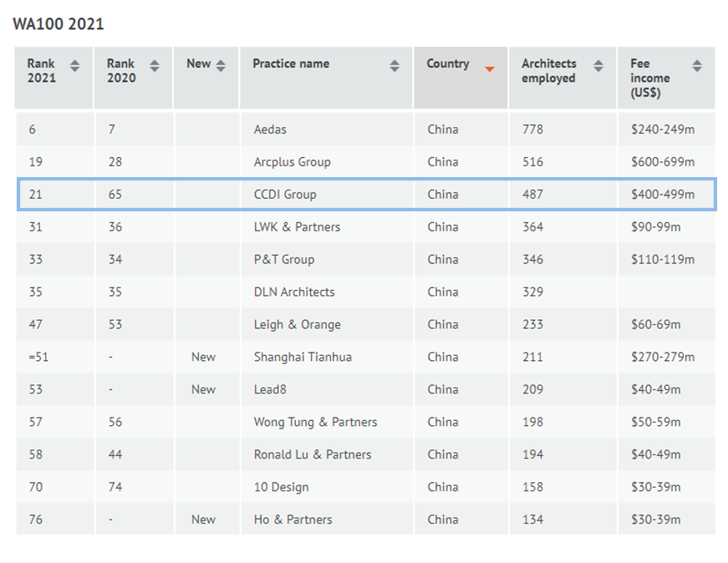The height and width of the screenshot is (563, 728).
Task: Click the Fee income (US$) header text
Action: (x=650, y=78)
